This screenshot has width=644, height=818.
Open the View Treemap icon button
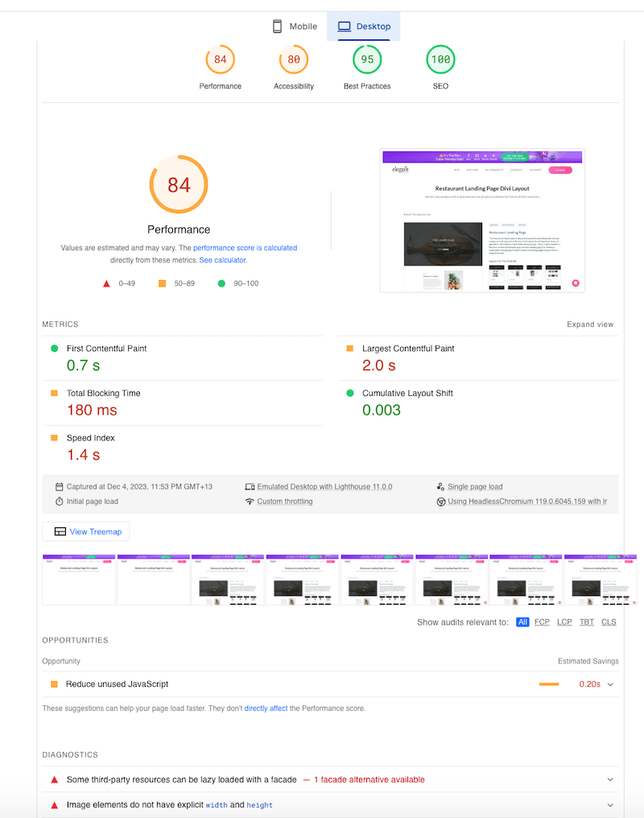pyautogui.click(x=60, y=531)
